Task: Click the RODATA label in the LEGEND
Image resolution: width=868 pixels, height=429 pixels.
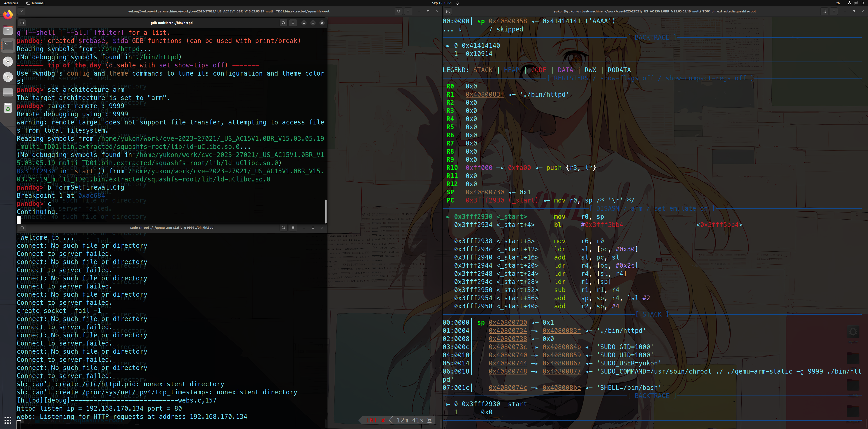Action: [619, 70]
